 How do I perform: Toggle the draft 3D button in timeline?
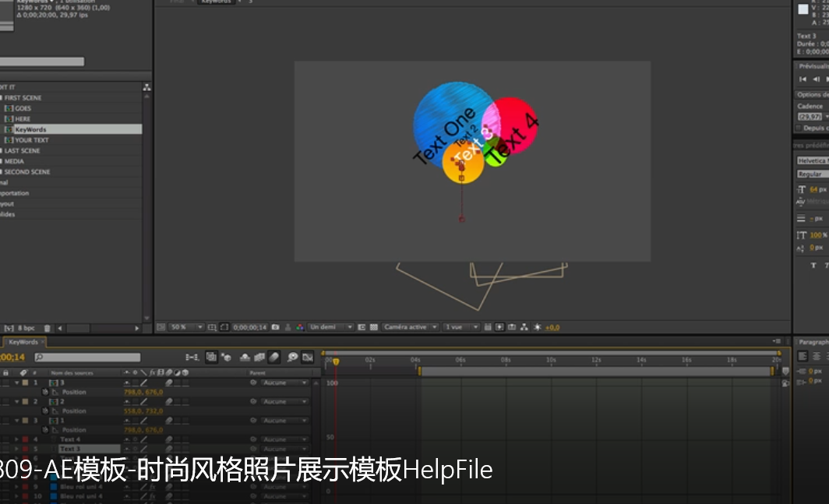point(211,358)
